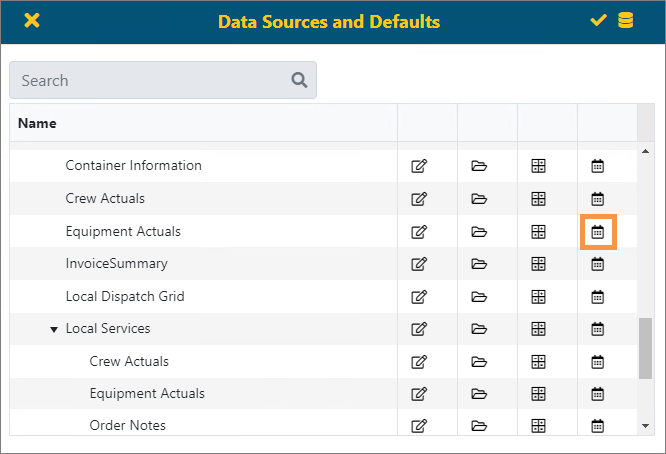666x454 pixels.
Task: Click the calendar icon for Local Dispatch Grid
Action: 597,297
